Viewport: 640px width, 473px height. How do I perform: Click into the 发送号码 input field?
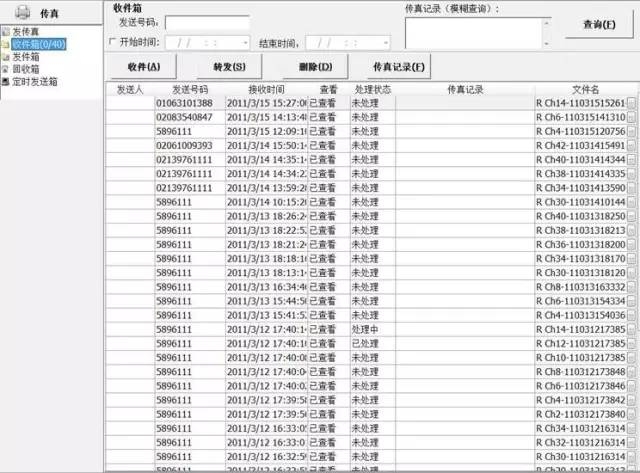pyautogui.click(x=207, y=22)
